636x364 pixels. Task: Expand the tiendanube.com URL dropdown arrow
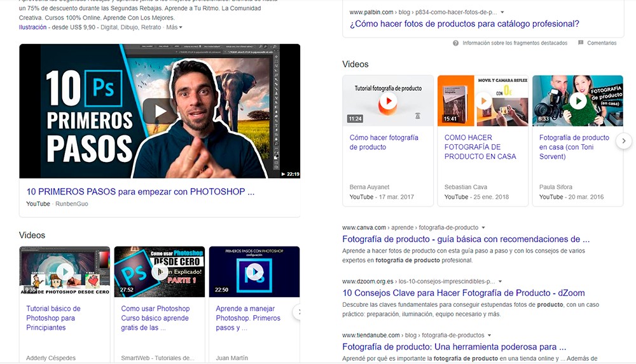click(x=489, y=335)
